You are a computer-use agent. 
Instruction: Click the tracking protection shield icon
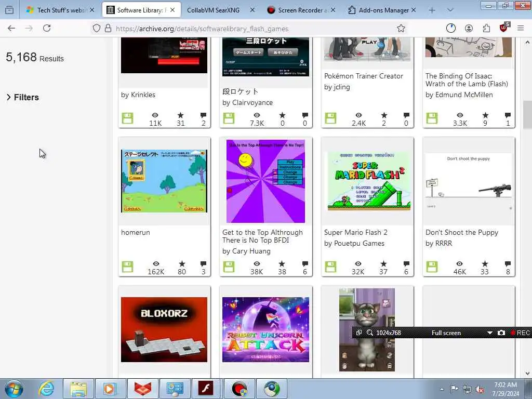[x=97, y=29]
